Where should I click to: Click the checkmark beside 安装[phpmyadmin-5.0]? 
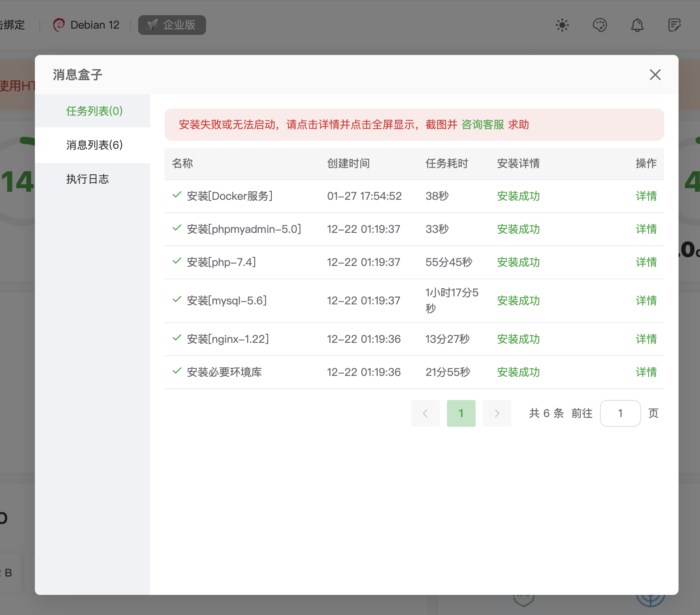tap(177, 227)
